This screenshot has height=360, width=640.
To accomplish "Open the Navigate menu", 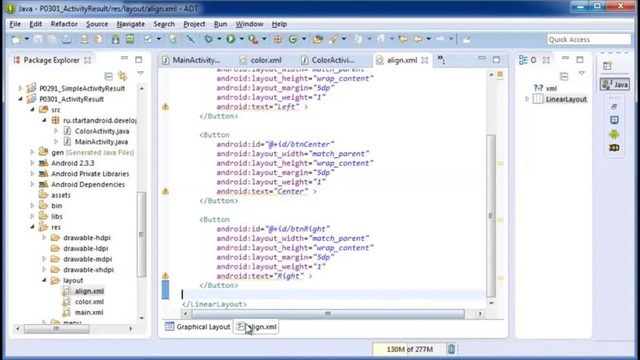I will (x=131, y=24).
